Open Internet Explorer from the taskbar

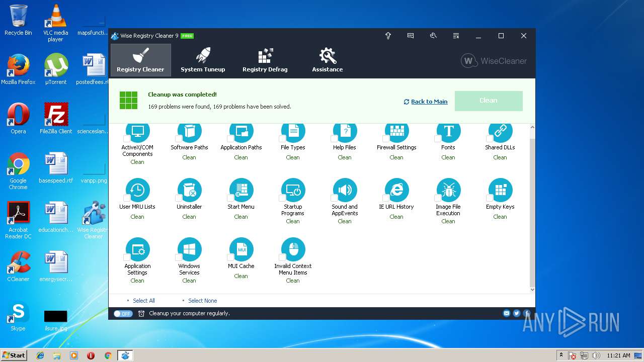click(40, 355)
